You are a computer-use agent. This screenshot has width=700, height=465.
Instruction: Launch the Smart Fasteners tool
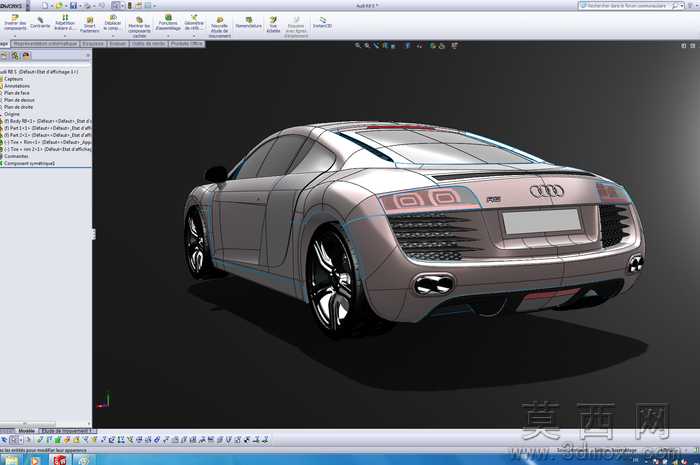(90, 25)
